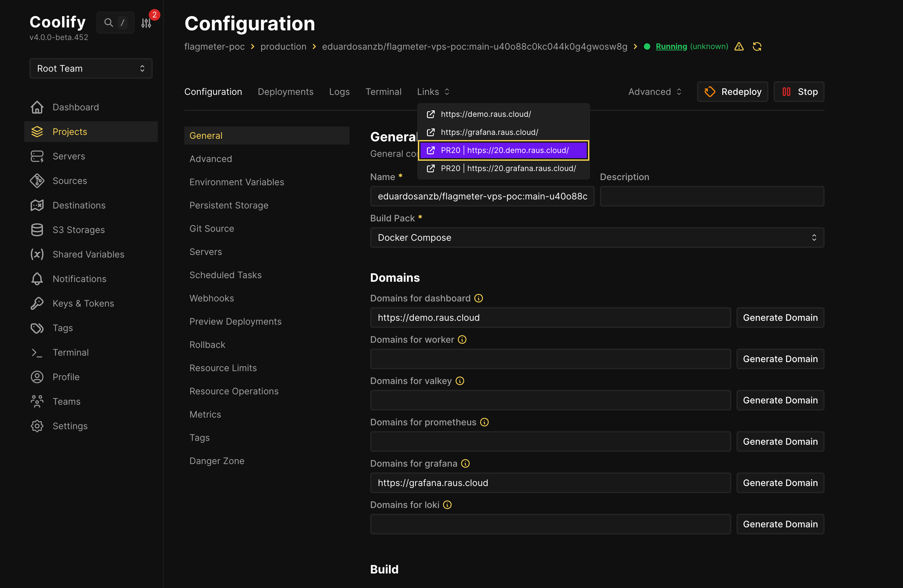Open S3 Storages
This screenshot has width=903, height=588.
click(78, 229)
